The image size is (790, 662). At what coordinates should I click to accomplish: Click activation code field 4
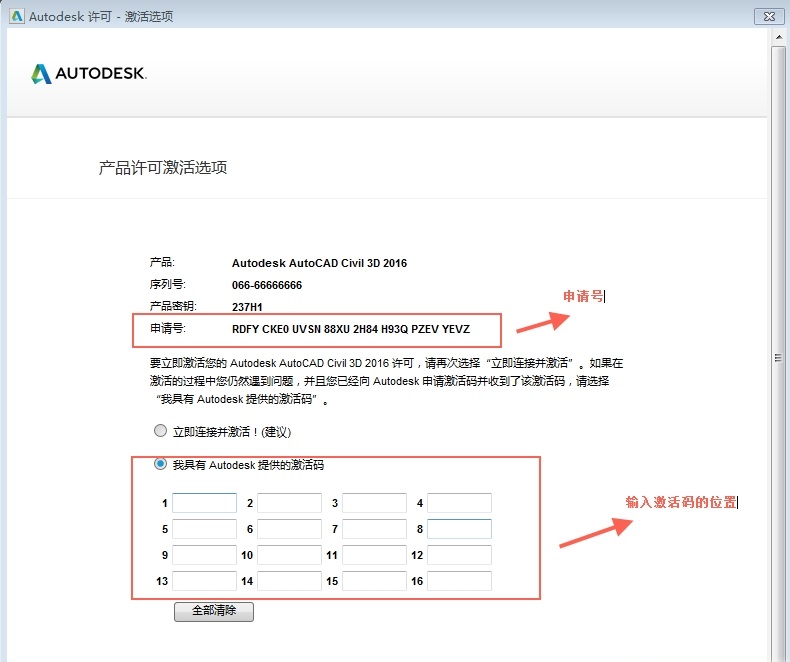coord(459,503)
